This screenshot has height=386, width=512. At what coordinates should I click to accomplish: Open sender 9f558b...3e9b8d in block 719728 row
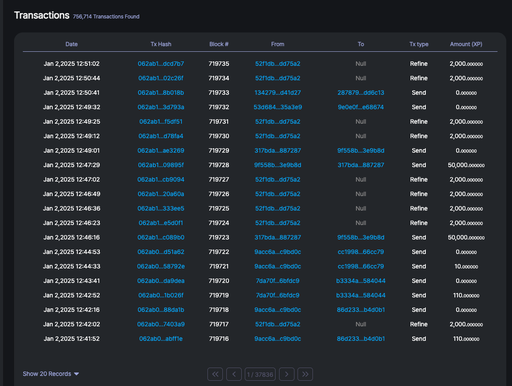(278, 165)
